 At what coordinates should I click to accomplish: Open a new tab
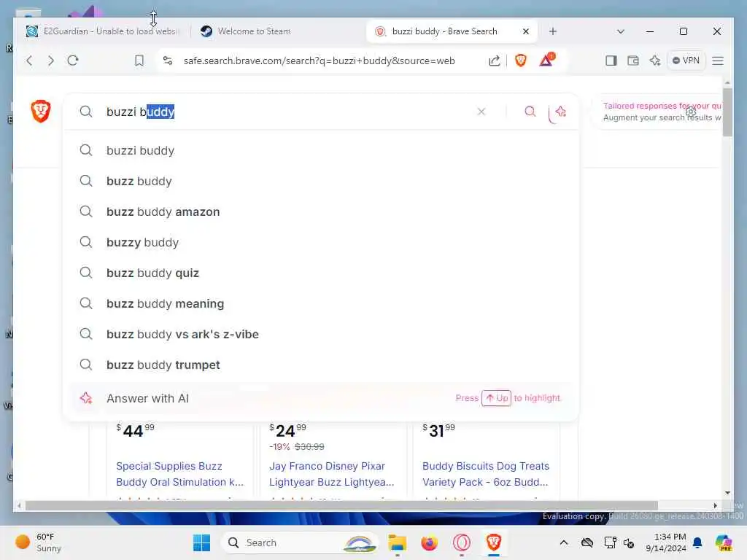pos(553,31)
